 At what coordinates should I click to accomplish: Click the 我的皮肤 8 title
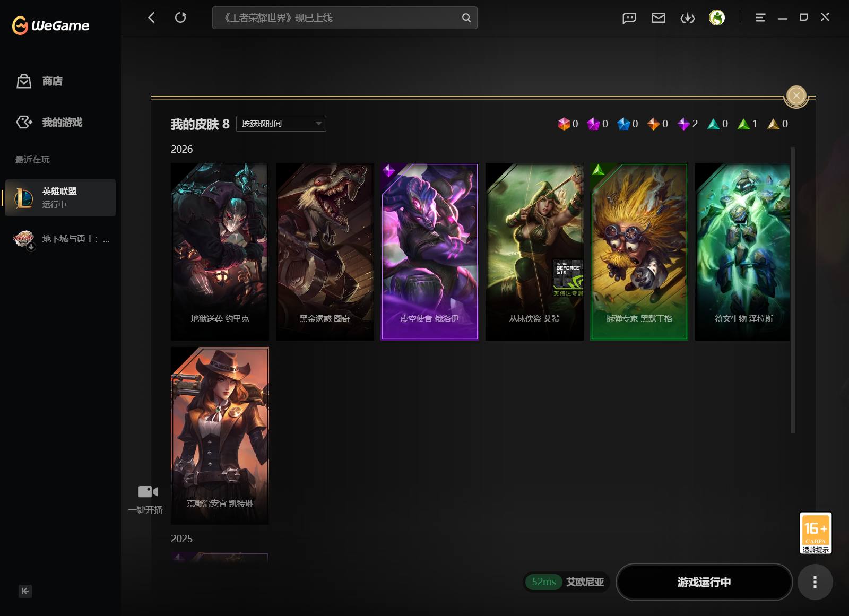tap(200, 124)
